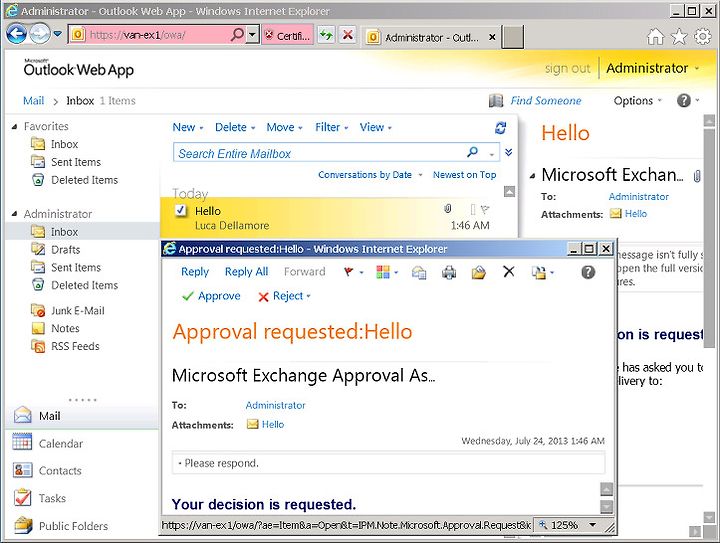Screen dimensions: 720x543
Task: Click the reply-status icon left of the Print icon
Action: click(419, 273)
